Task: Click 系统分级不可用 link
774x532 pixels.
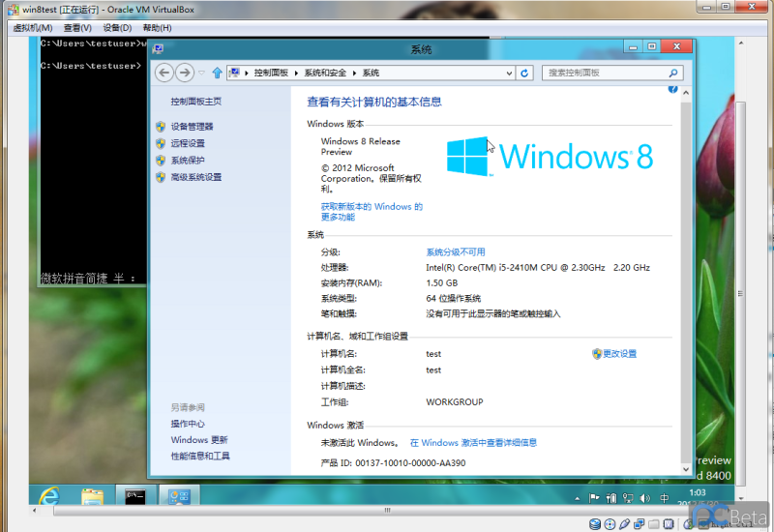Action: (456, 252)
